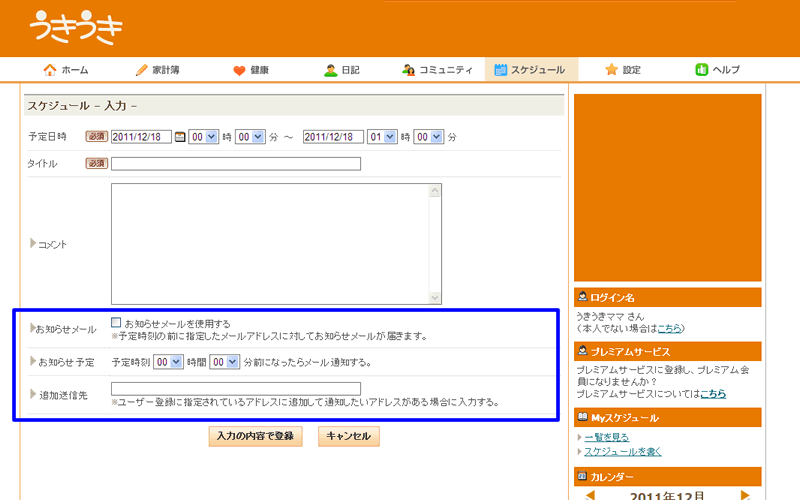
Task: Click the star icon for 設定
Action: click(x=611, y=70)
